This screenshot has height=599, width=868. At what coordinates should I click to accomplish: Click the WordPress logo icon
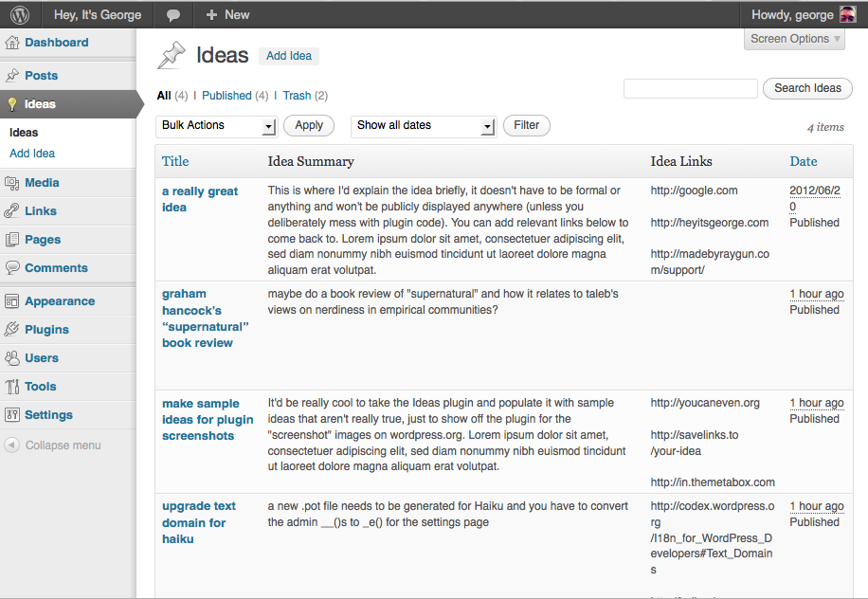20,15
